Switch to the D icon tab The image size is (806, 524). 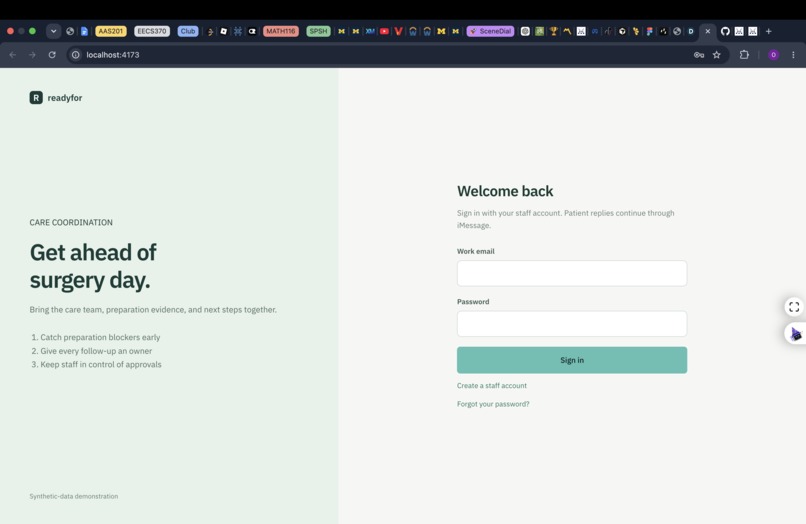click(691, 31)
